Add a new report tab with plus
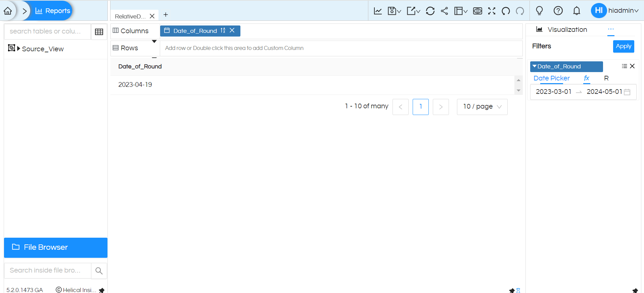The height and width of the screenshot is (293, 644). (x=166, y=15)
